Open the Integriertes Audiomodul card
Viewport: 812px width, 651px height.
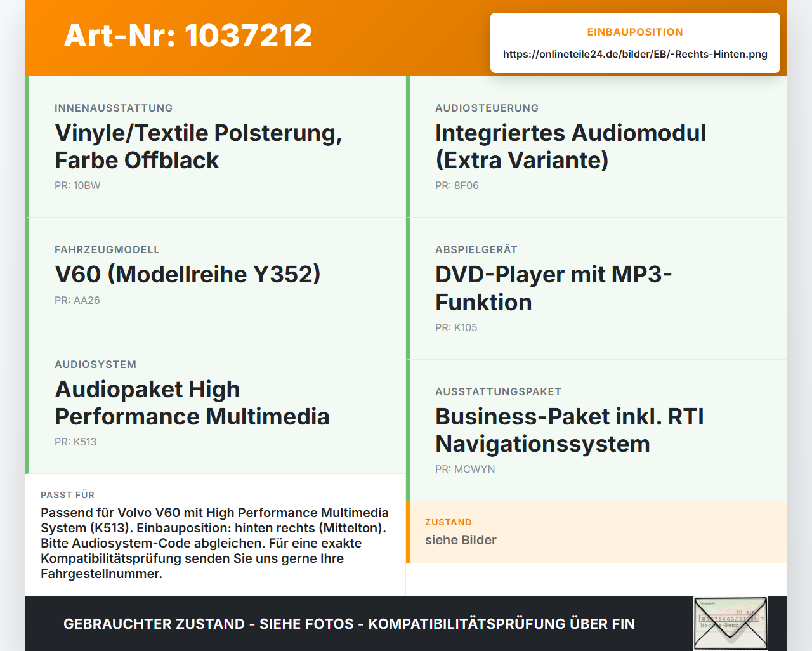pyautogui.click(x=596, y=147)
